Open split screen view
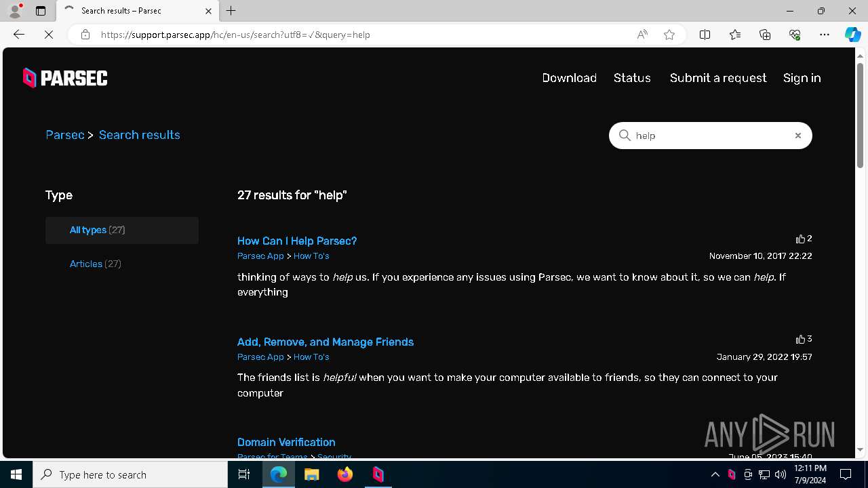Screen dimensions: 868x488 [x=705, y=35]
